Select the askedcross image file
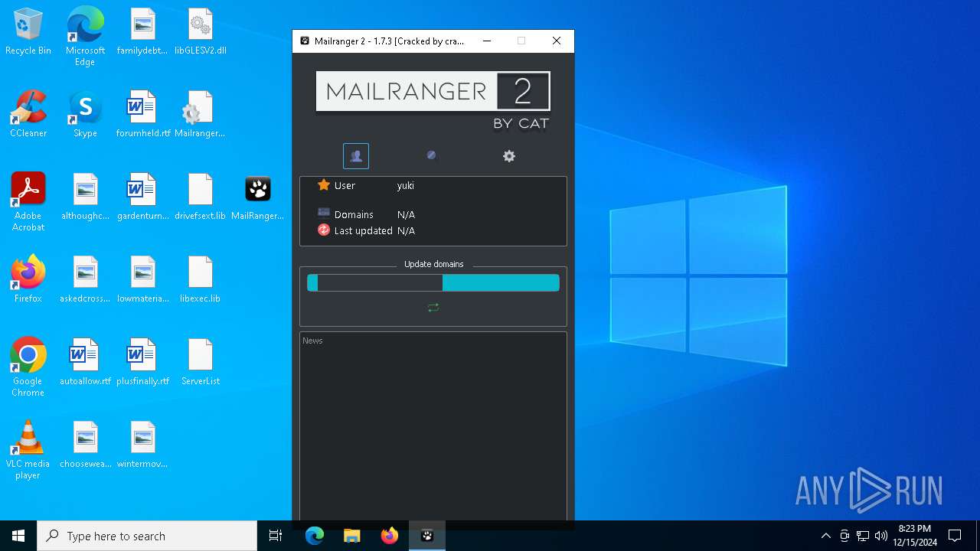This screenshot has width=980, height=551. [85, 280]
